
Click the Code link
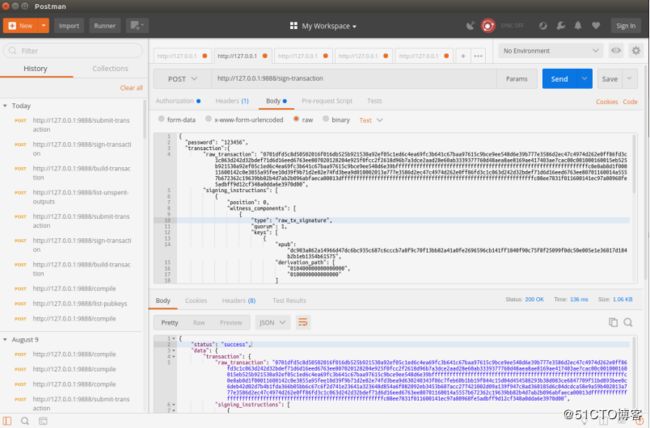pyautogui.click(x=630, y=102)
